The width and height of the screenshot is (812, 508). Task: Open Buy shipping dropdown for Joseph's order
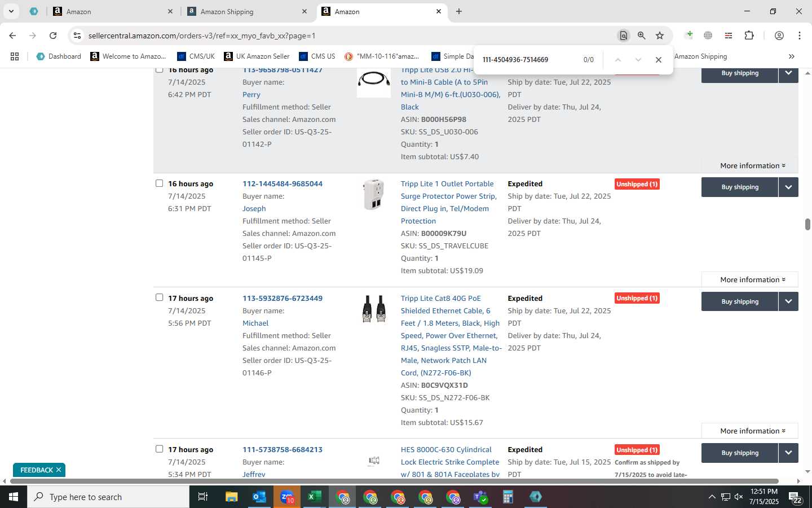(x=788, y=187)
